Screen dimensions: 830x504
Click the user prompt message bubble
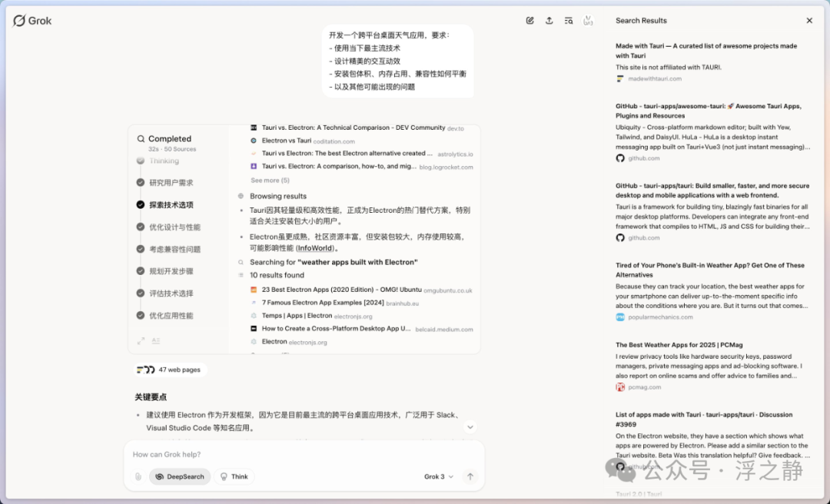click(x=397, y=61)
